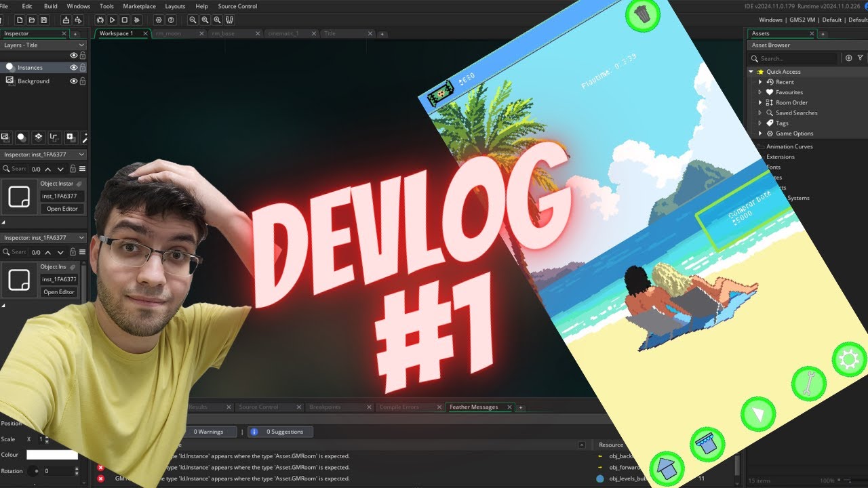Image resolution: width=868 pixels, height=488 pixels.
Task: Click the Create Executable toolbar icon
Action: coord(66,20)
